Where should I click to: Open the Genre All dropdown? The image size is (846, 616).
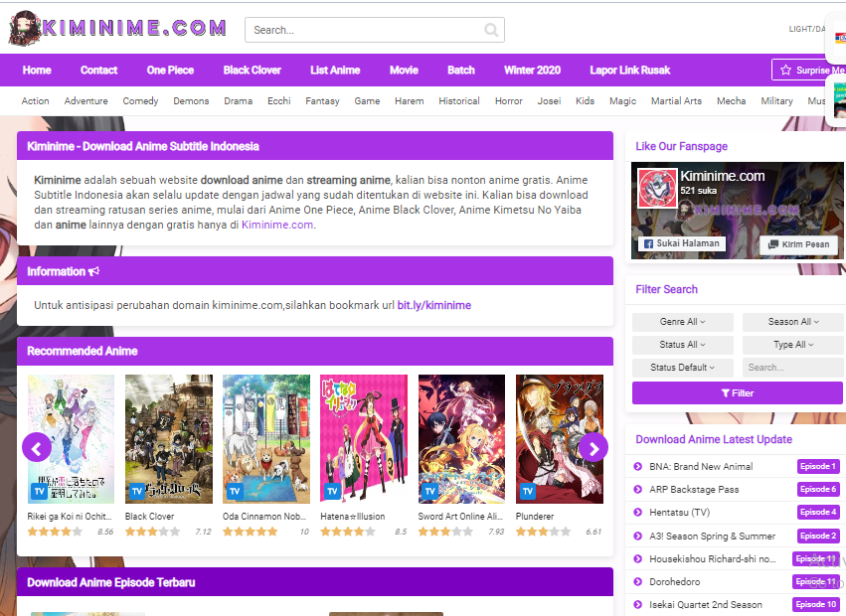(x=683, y=322)
